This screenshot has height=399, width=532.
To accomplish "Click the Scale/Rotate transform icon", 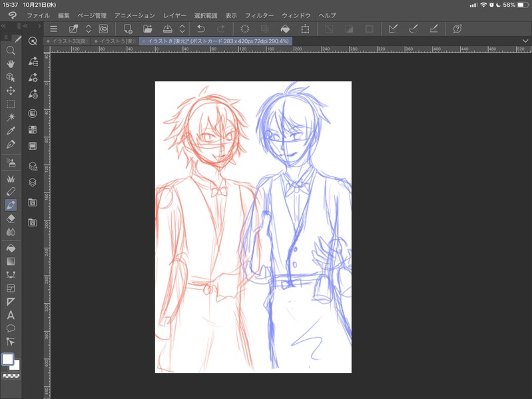I will point(305,29).
